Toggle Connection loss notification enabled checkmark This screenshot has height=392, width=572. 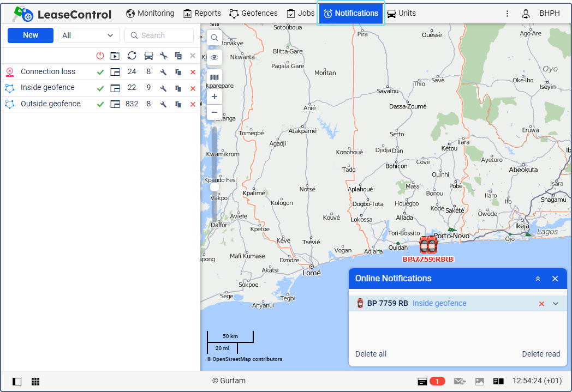(x=100, y=72)
